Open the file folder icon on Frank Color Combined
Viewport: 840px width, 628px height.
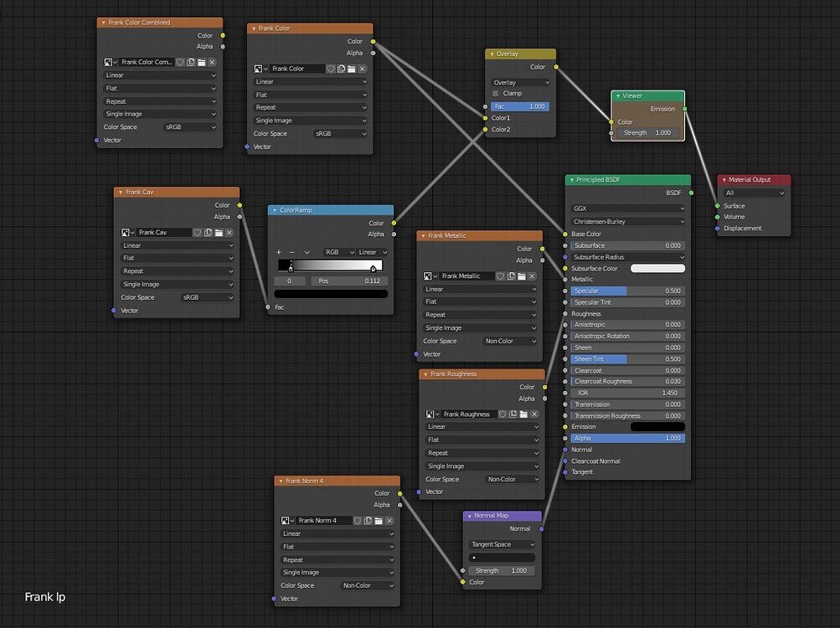pos(202,62)
